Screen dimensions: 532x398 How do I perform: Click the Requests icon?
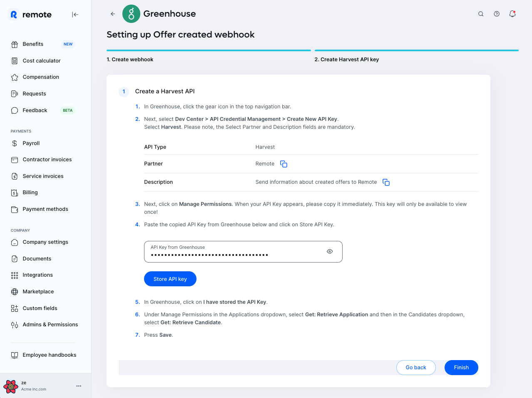[x=15, y=94]
